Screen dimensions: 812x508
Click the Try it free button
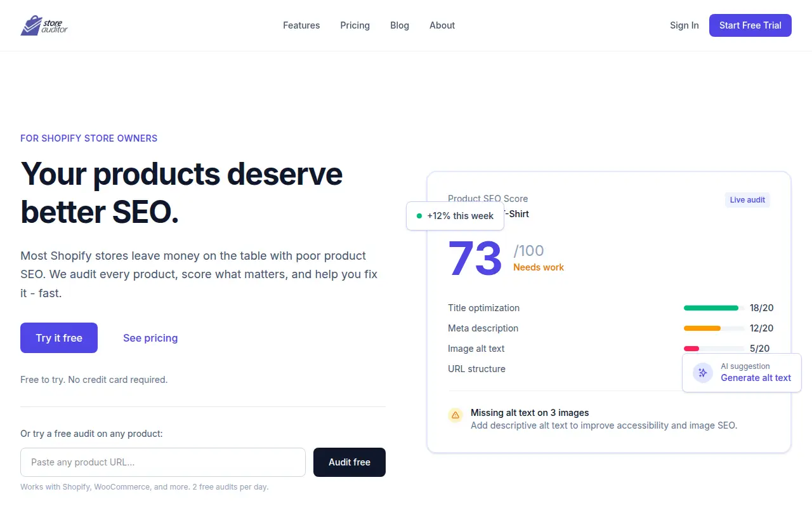(x=59, y=338)
